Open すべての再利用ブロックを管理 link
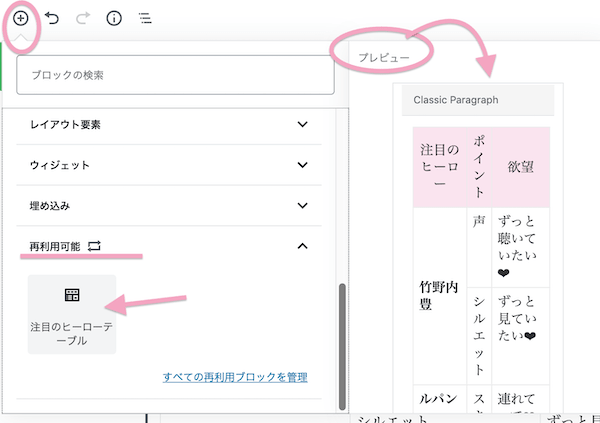 235,377
